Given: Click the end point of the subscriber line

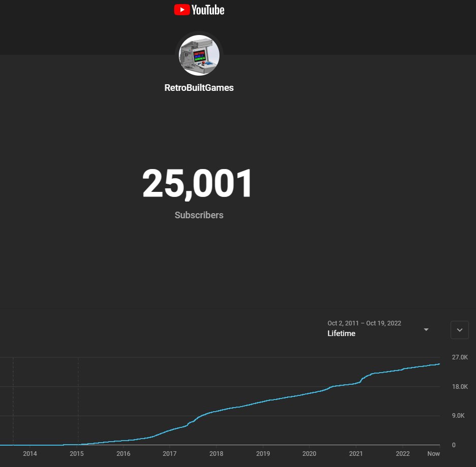Looking at the screenshot, I should [x=439, y=364].
